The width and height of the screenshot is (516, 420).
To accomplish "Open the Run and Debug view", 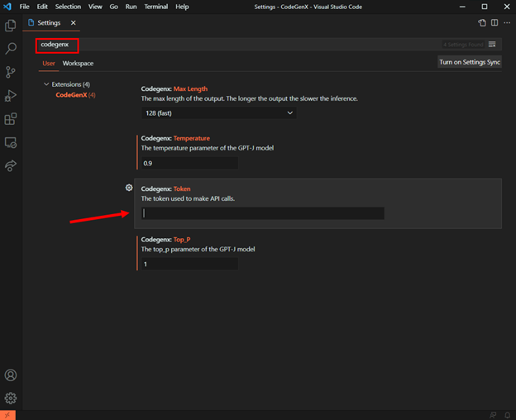I will [11, 96].
